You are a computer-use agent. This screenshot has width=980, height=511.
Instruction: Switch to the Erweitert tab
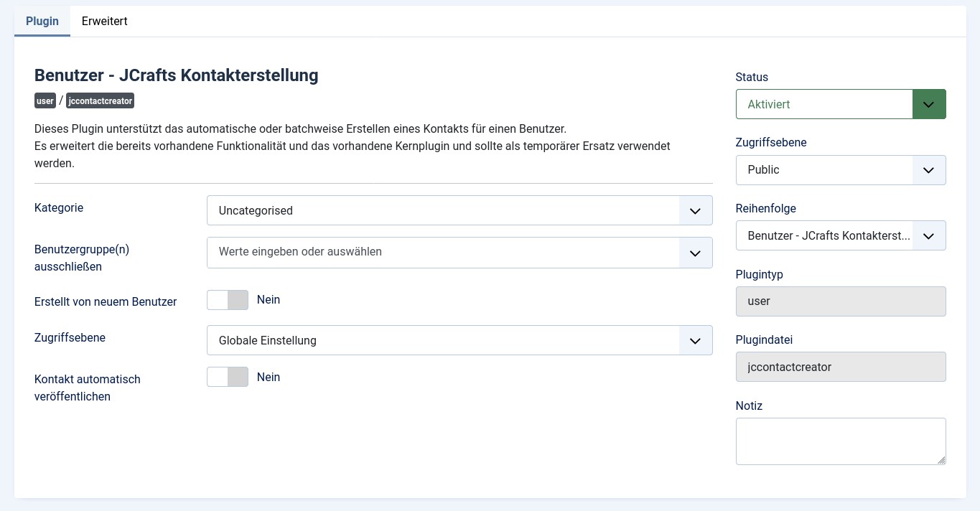[104, 22]
